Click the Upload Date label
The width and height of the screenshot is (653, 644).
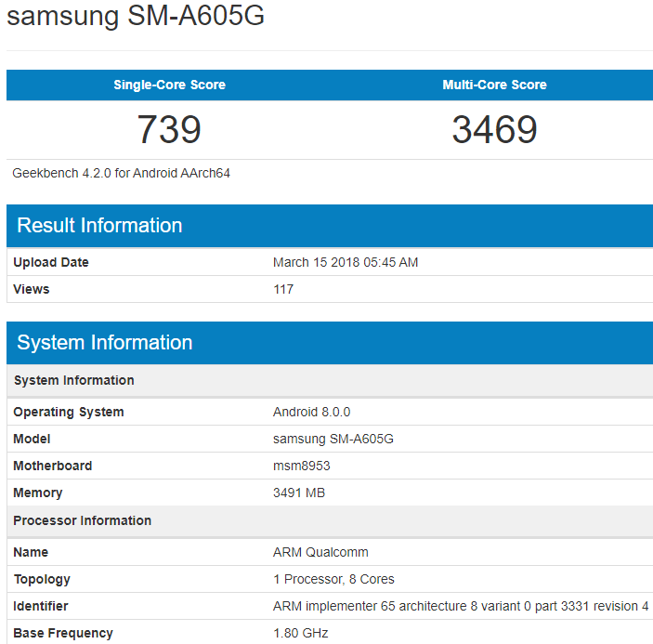coord(51,262)
